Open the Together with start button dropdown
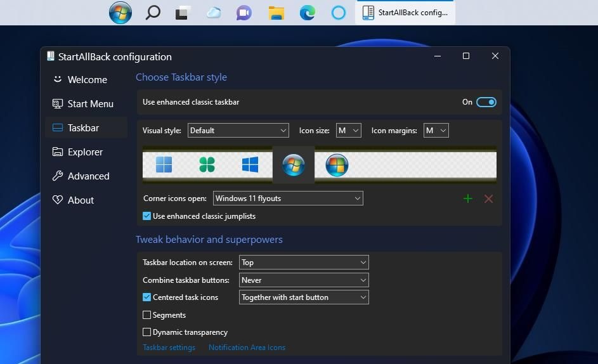The height and width of the screenshot is (364, 598). (x=304, y=297)
